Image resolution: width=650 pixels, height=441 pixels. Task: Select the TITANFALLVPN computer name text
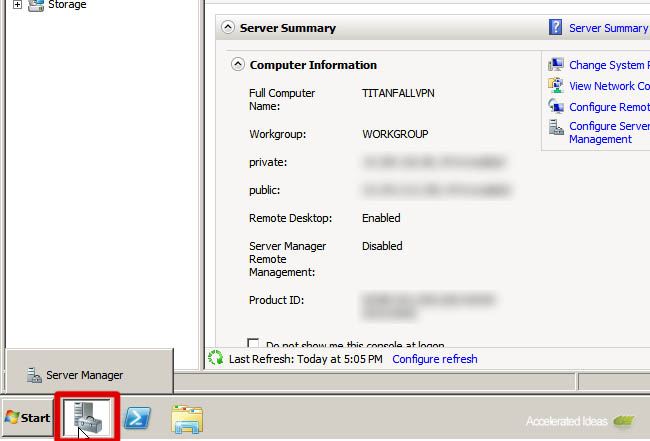[x=398, y=93]
